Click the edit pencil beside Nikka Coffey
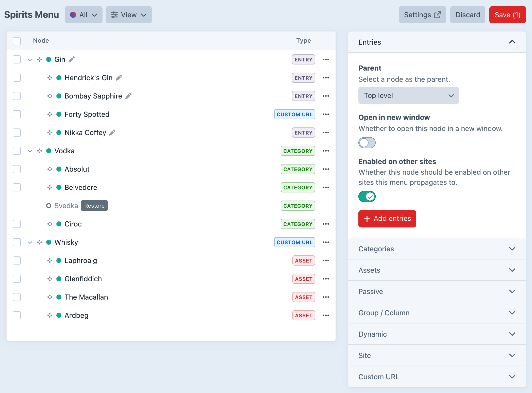The width and height of the screenshot is (532, 393). (x=112, y=133)
